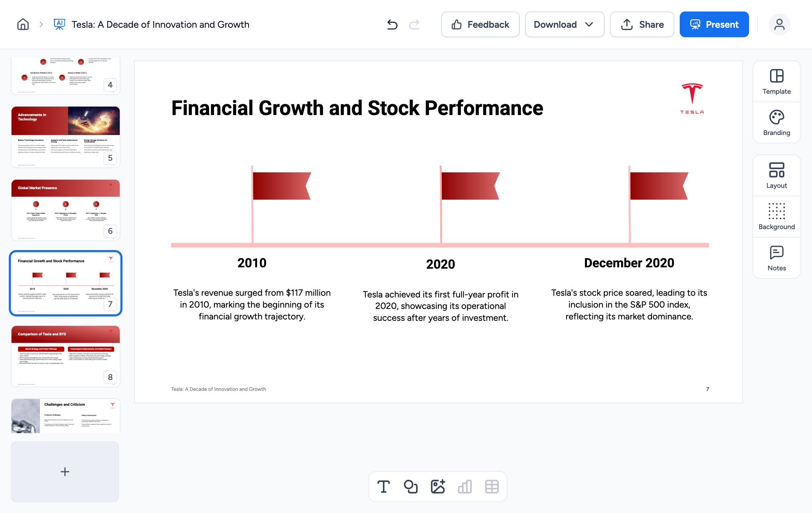Open the Template panel

pyautogui.click(x=776, y=82)
